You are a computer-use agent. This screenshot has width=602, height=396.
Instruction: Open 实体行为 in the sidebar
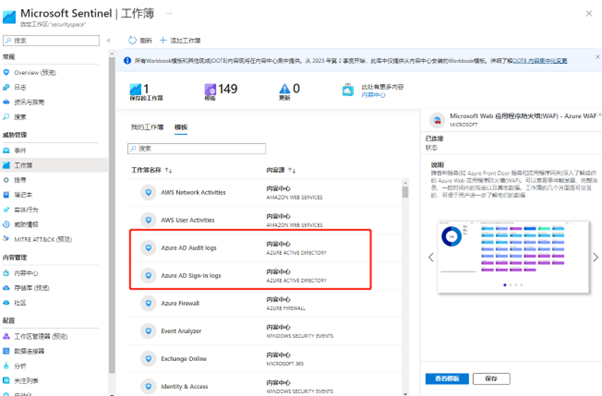click(x=26, y=210)
